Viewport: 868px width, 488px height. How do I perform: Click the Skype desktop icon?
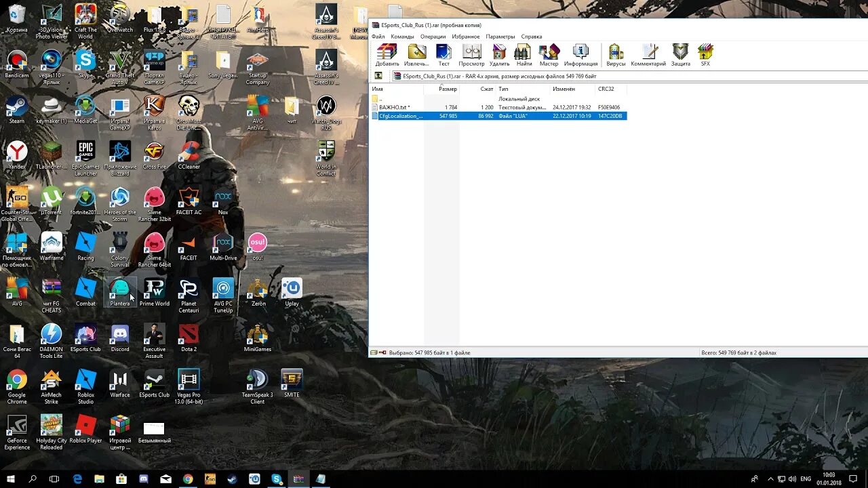pos(85,64)
